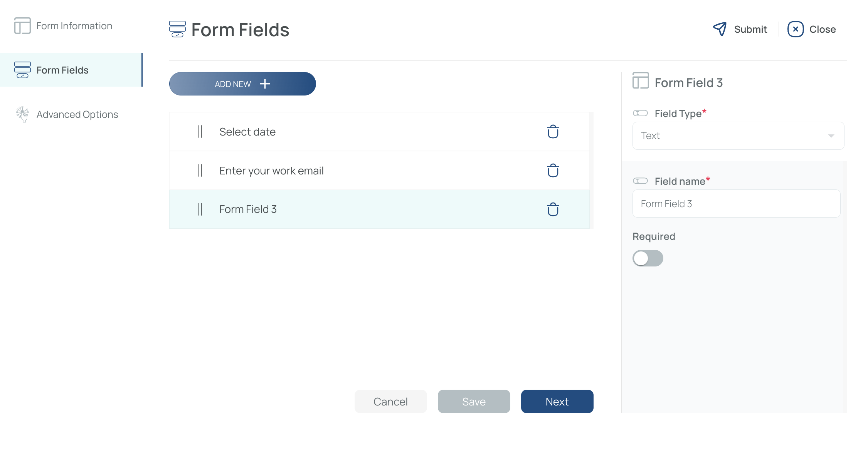
Task: Delete the Select date field
Action: 553,132
